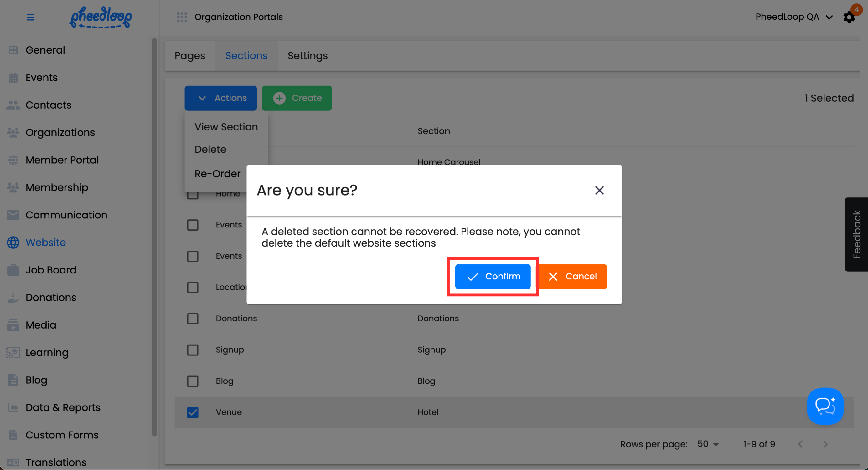The height and width of the screenshot is (470, 868).
Task: Tick the Blog row checkbox
Action: coord(193,381)
